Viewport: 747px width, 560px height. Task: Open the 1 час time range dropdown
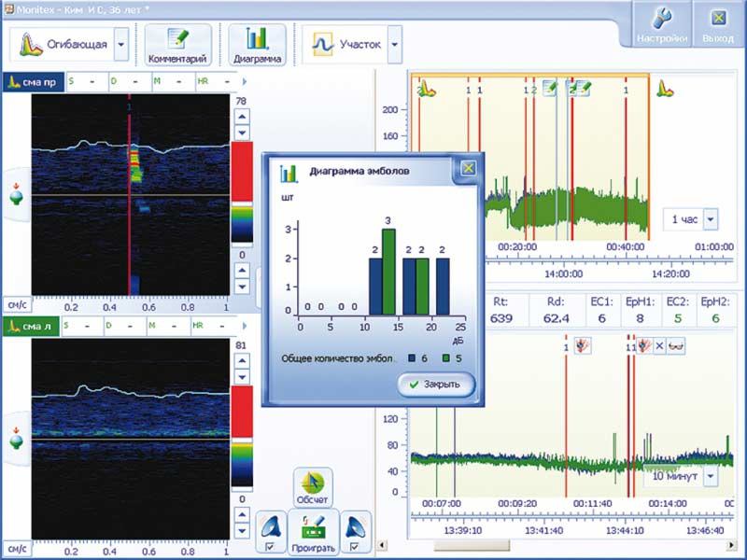coord(711,219)
